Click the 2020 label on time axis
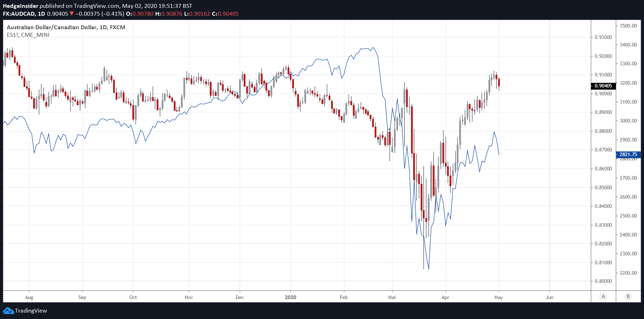This screenshot has width=644, height=319. point(291,297)
